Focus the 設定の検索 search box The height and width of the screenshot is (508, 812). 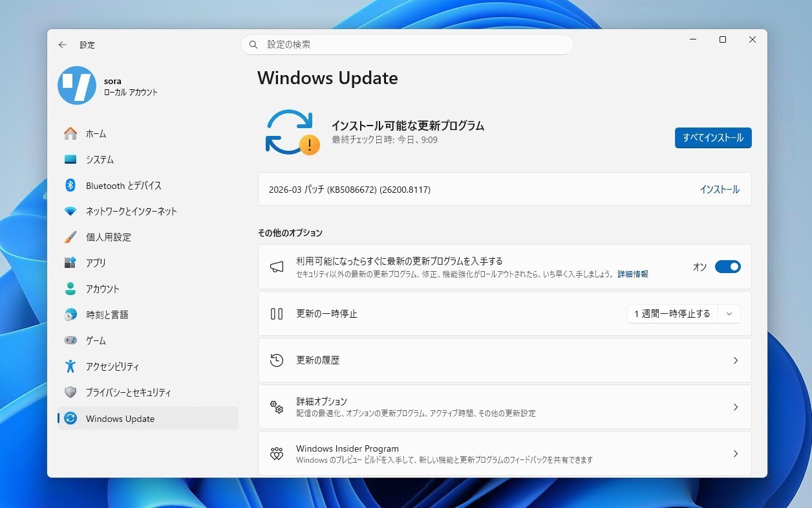coord(407,45)
